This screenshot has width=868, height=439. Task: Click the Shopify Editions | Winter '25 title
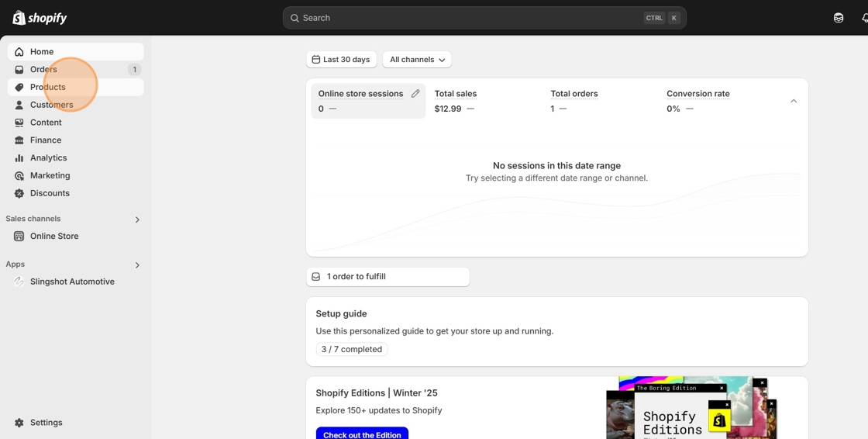377,393
